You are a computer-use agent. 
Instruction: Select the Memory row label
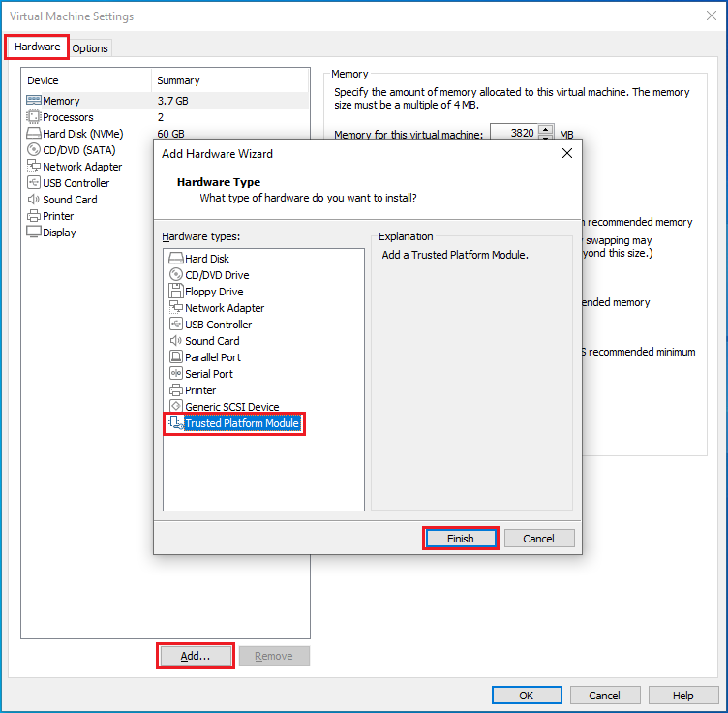(x=61, y=101)
